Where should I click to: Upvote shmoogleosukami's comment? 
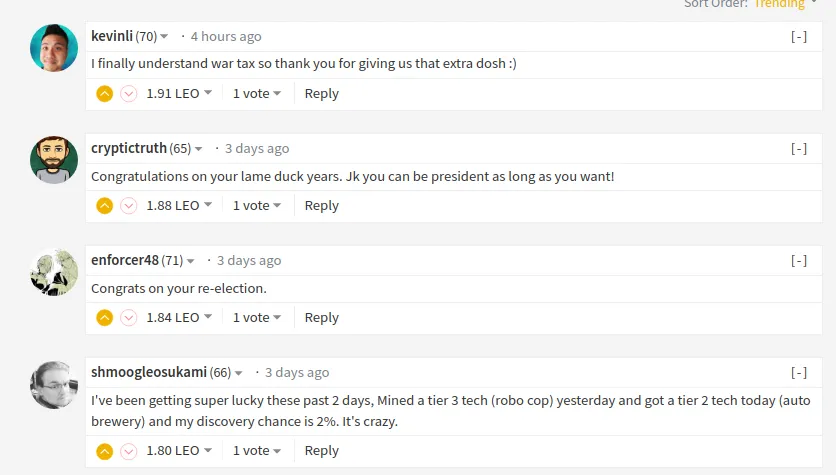104,451
